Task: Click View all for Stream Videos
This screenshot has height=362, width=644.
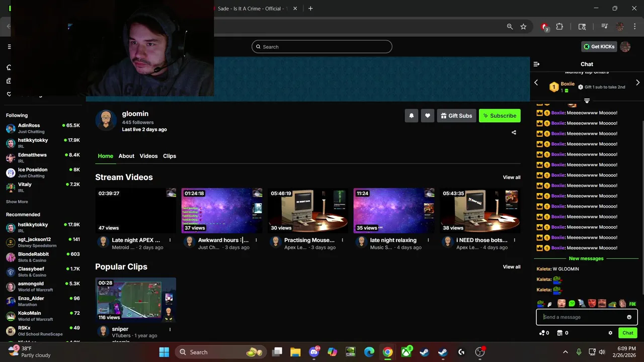Action: coord(512,177)
